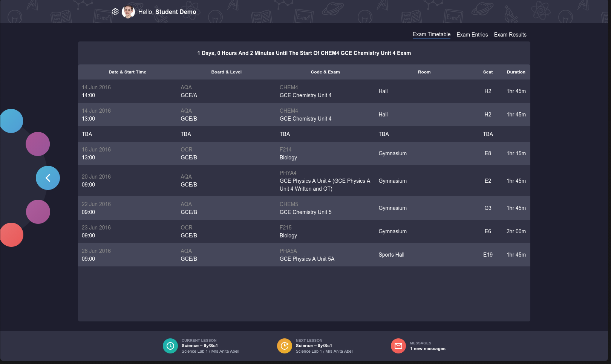Click the 20 Jun 2016 date cell
This screenshot has width=611, height=364.
point(127,181)
